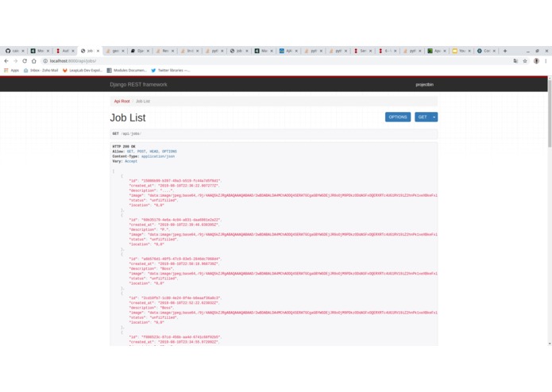The width and height of the screenshot is (552, 392).
Task: Open the Inbox - Zoho Mail bookmark
Action: 41,71
